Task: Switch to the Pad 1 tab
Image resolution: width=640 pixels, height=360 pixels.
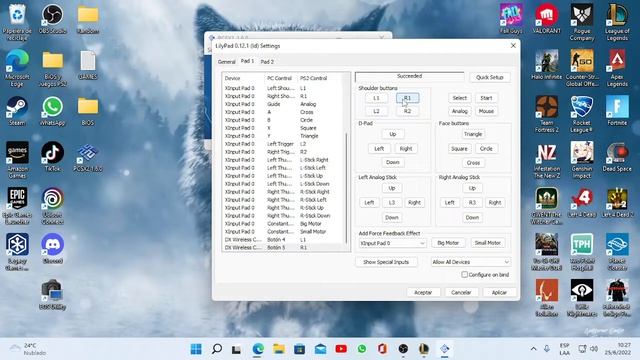Action: click(x=247, y=61)
